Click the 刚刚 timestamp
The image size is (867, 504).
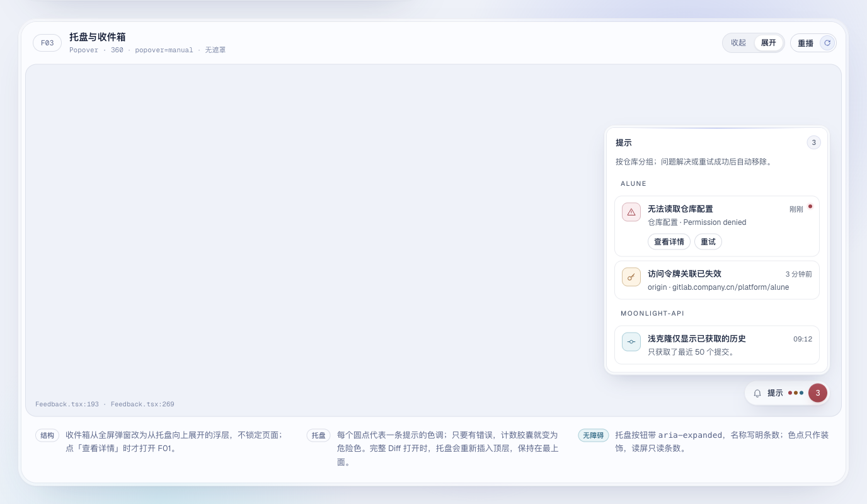pos(796,209)
